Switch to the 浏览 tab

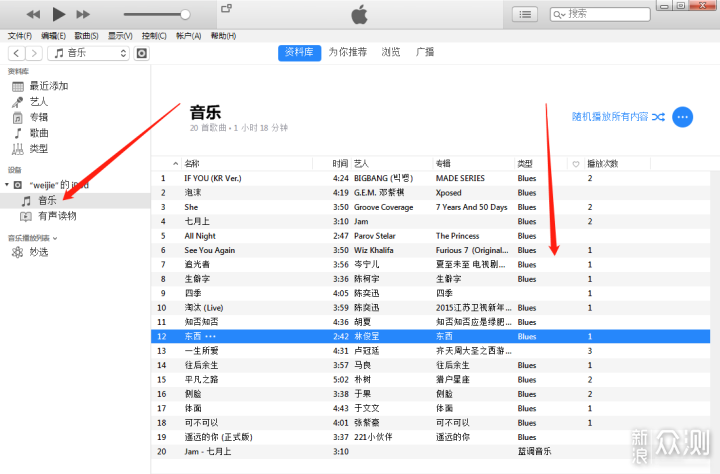391,52
